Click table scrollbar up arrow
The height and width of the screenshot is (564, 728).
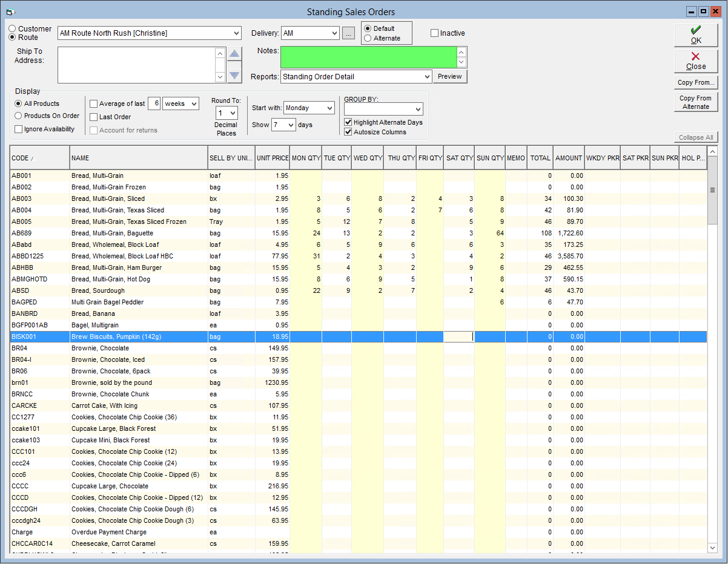tap(712, 151)
